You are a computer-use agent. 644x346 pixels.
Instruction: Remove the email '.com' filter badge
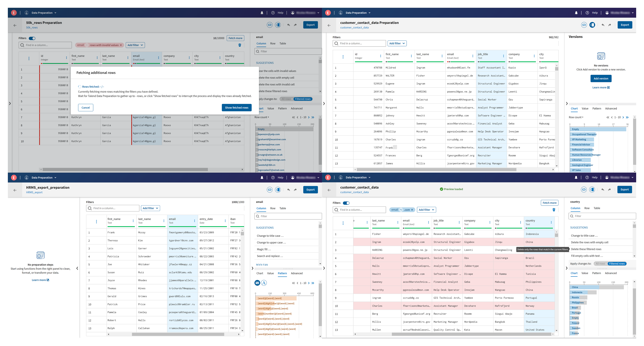point(412,210)
